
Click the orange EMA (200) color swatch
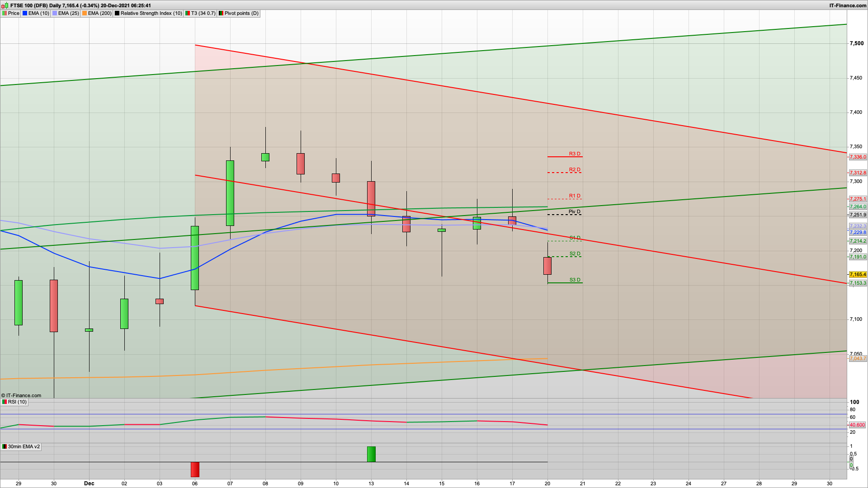pyautogui.click(x=85, y=13)
